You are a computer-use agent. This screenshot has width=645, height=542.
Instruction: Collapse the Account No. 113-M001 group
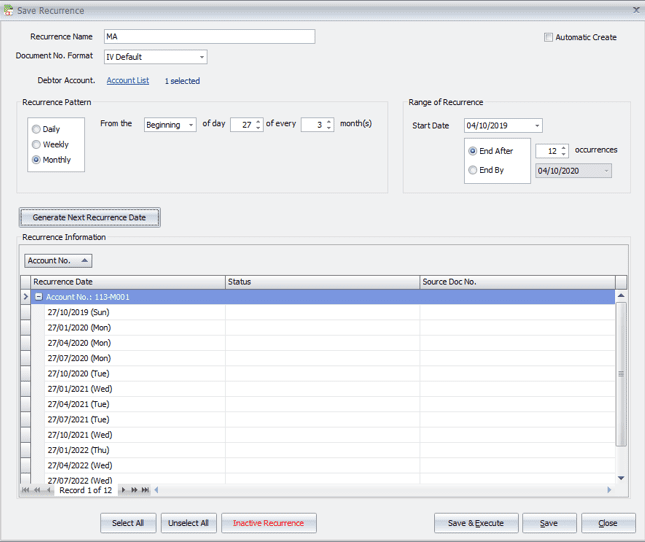38,297
